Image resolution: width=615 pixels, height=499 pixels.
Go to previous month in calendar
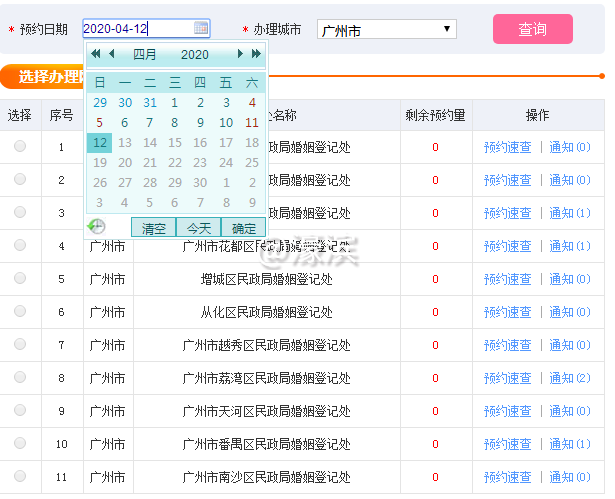pyautogui.click(x=111, y=54)
